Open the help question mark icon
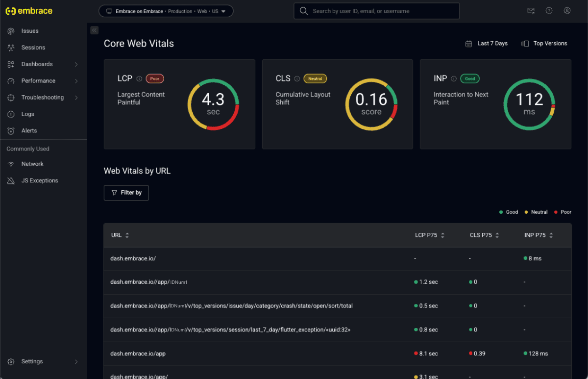Image resolution: width=588 pixels, height=379 pixels. coord(549,11)
